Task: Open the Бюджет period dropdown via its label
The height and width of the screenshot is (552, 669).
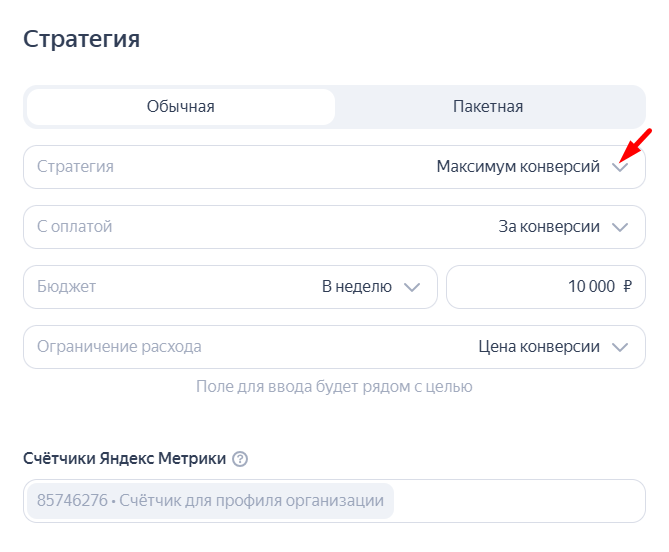Action: (x=66, y=287)
